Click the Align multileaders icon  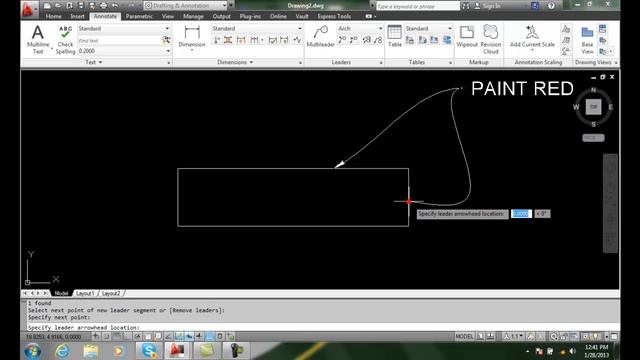[x=367, y=40]
